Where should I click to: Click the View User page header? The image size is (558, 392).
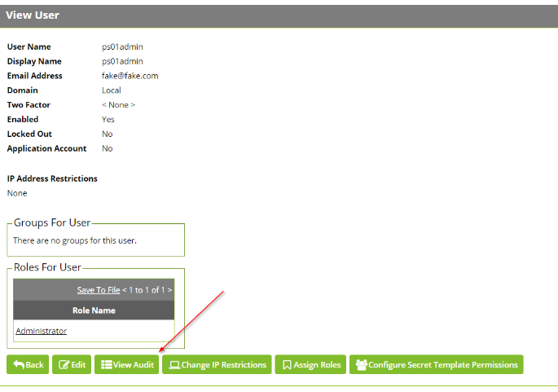coord(33,15)
